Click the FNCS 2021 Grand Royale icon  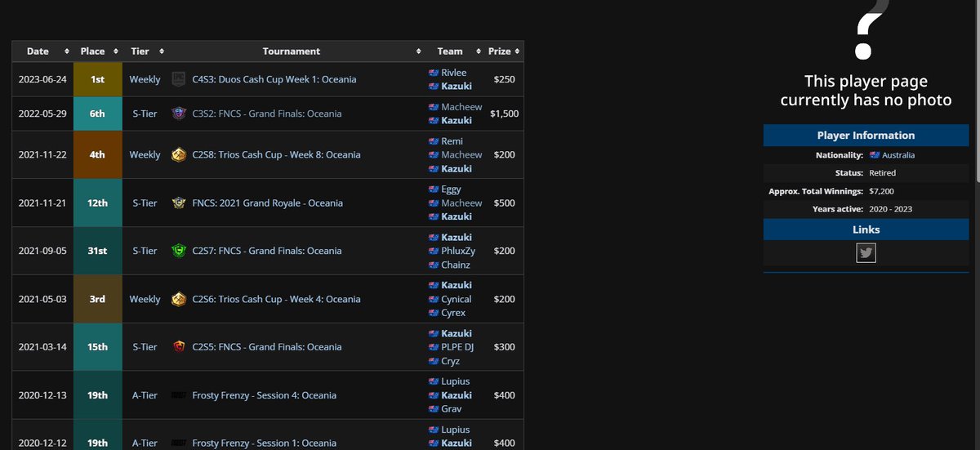tap(179, 203)
